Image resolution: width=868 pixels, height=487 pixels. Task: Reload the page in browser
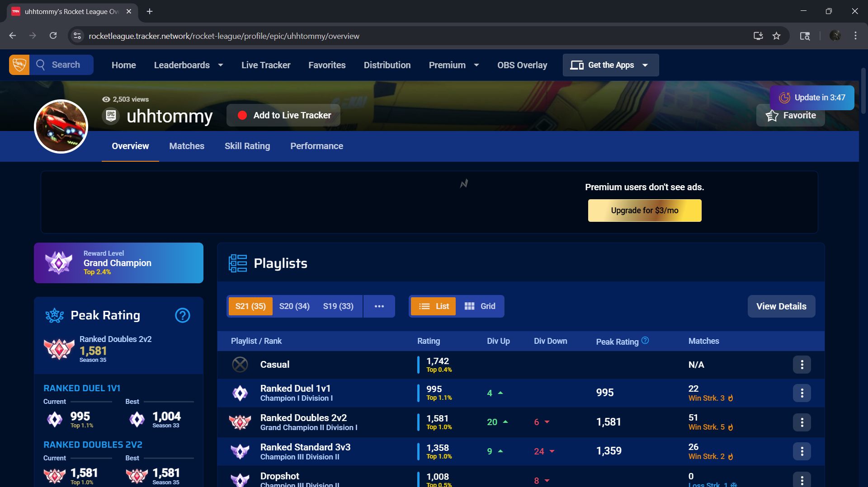click(53, 36)
